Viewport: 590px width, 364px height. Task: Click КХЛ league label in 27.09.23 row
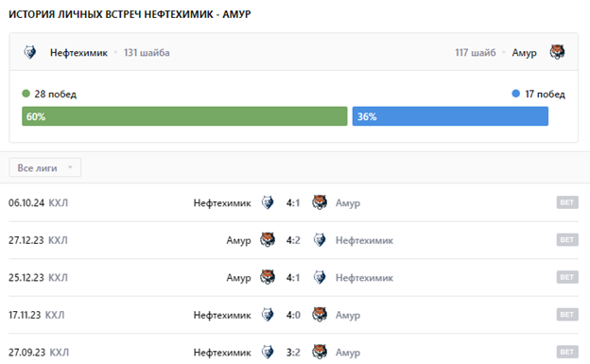pos(60,353)
